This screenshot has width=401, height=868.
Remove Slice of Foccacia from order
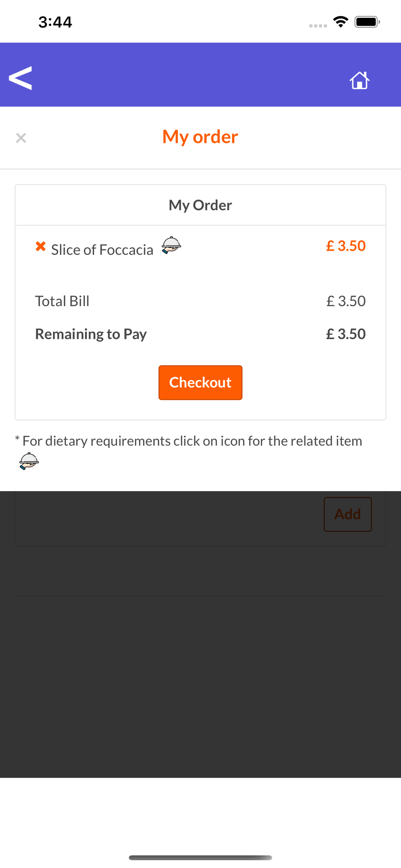pyautogui.click(x=40, y=247)
